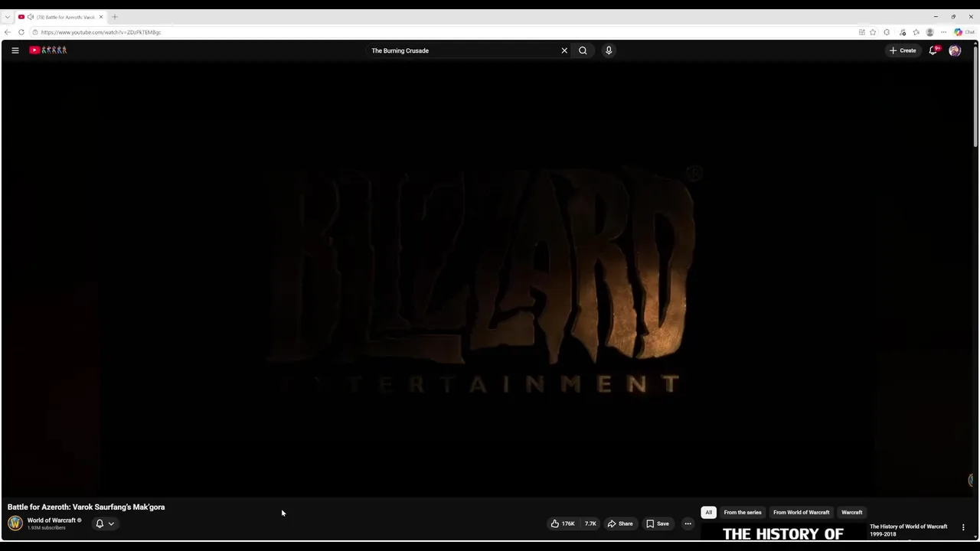The height and width of the screenshot is (551, 980).
Task: Open World of Warcraft channel avatar
Action: 15,523
